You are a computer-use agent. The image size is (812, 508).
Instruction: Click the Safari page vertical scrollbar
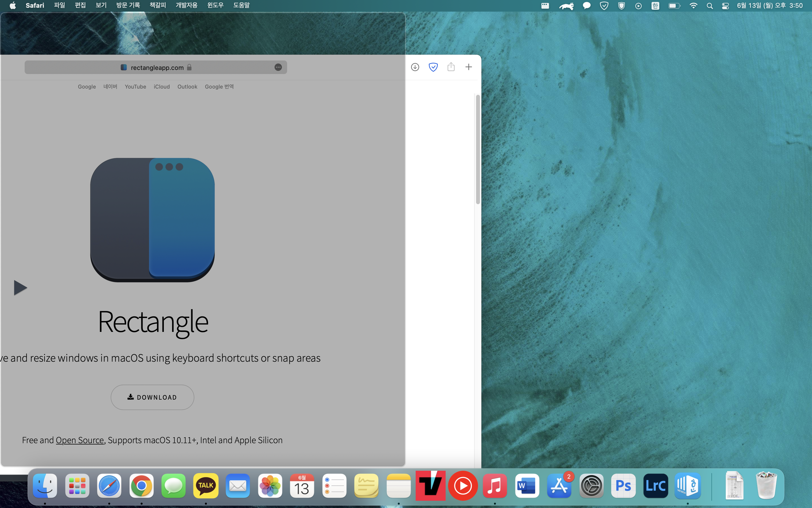[478, 149]
